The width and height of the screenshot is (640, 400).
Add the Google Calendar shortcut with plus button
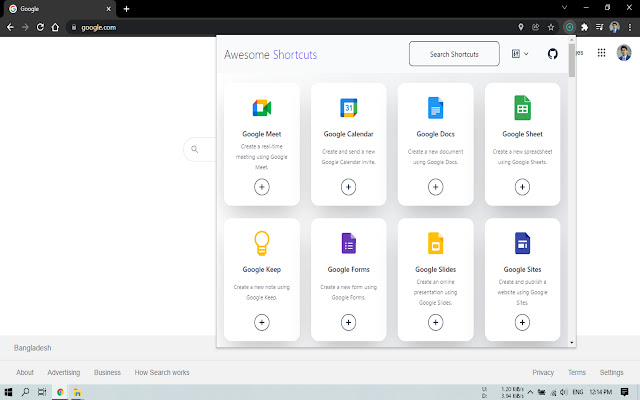point(349,187)
